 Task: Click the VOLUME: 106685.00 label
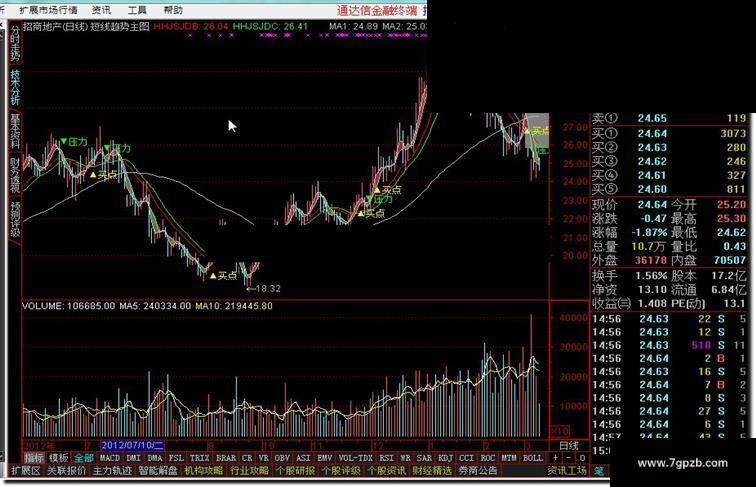coord(69,306)
